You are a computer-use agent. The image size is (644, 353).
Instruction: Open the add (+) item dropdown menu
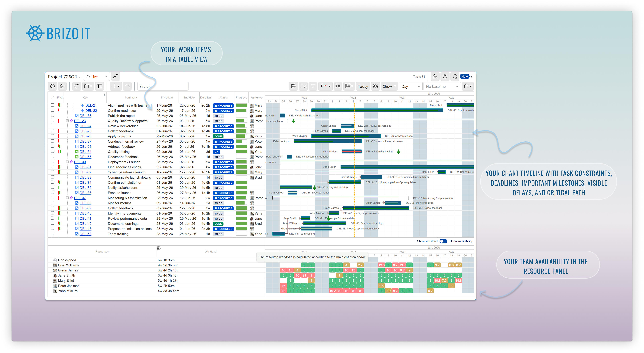tap(116, 86)
